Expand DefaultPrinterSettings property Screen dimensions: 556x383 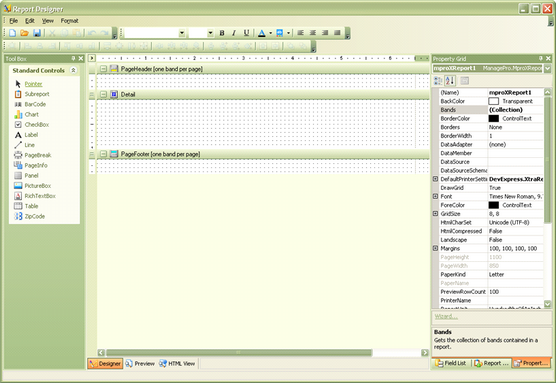click(435, 179)
